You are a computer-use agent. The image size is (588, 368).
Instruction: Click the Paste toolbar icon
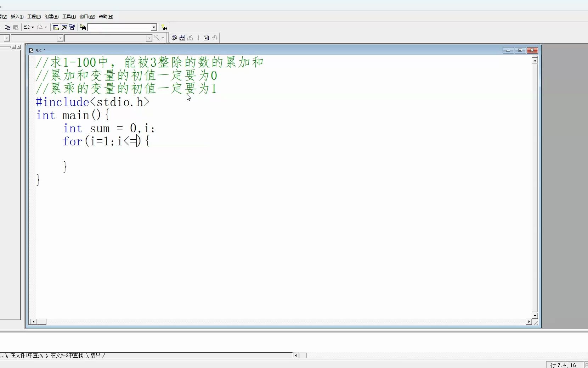click(x=16, y=27)
